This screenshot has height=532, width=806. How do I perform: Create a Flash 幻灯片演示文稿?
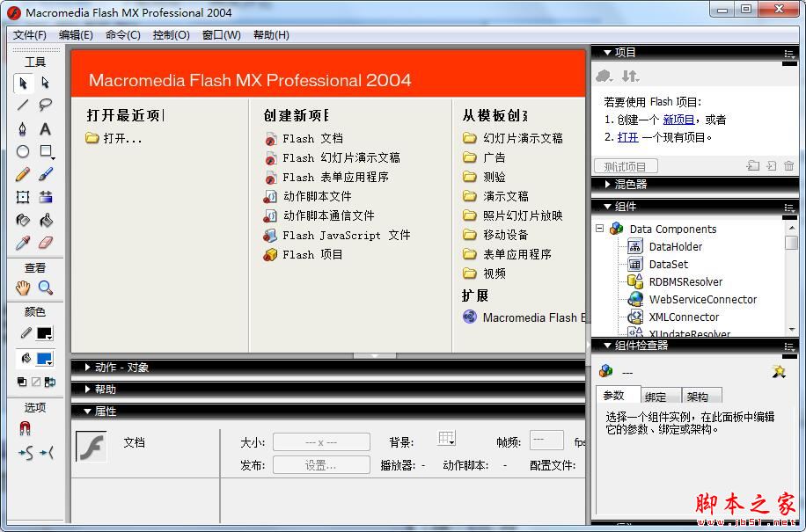[x=332, y=157]
